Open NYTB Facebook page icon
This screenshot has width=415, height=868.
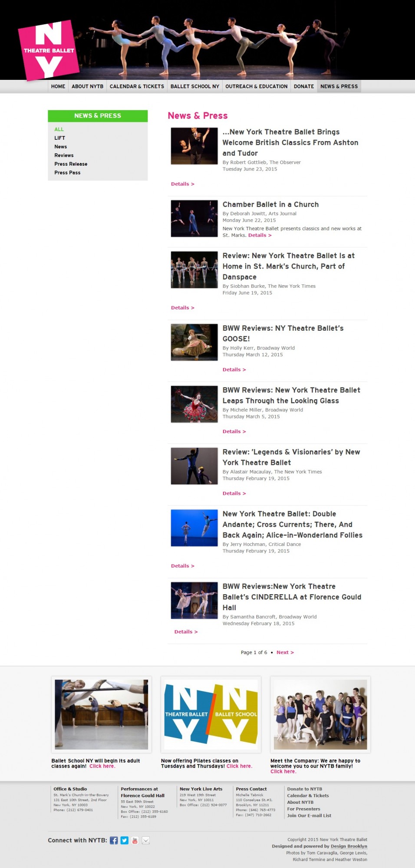tap(114, 840)
